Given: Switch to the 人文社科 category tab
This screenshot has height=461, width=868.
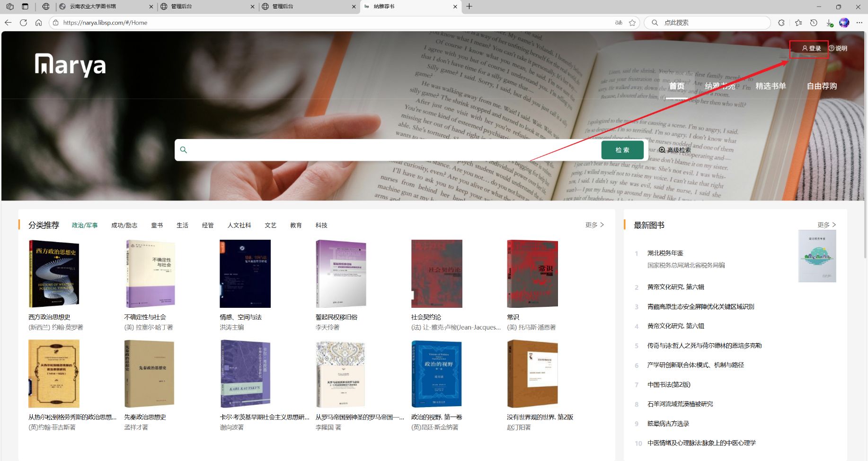Looking at the screenshot, I should pos(239,226).
